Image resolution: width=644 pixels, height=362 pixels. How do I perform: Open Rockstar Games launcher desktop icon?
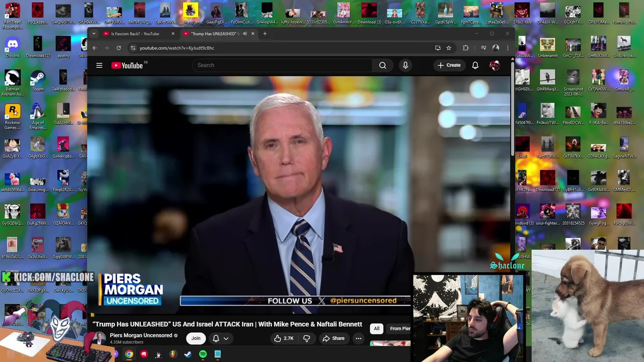13,117
